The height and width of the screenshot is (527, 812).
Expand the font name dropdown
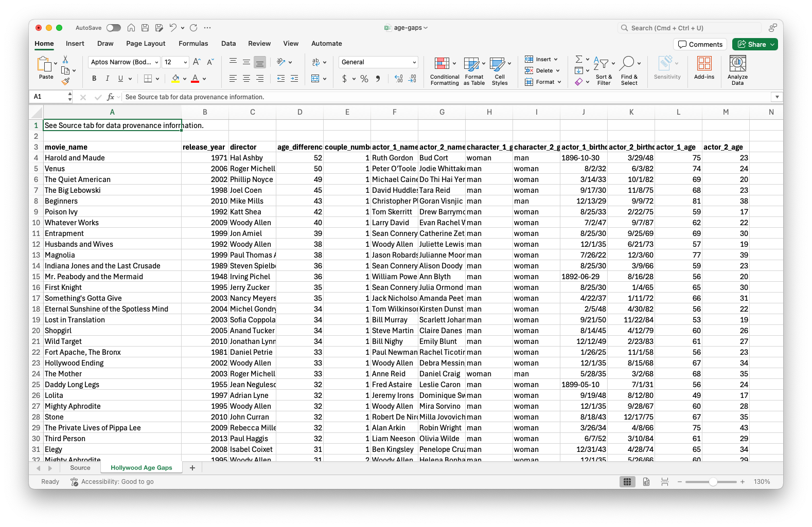tap(156, 62)
